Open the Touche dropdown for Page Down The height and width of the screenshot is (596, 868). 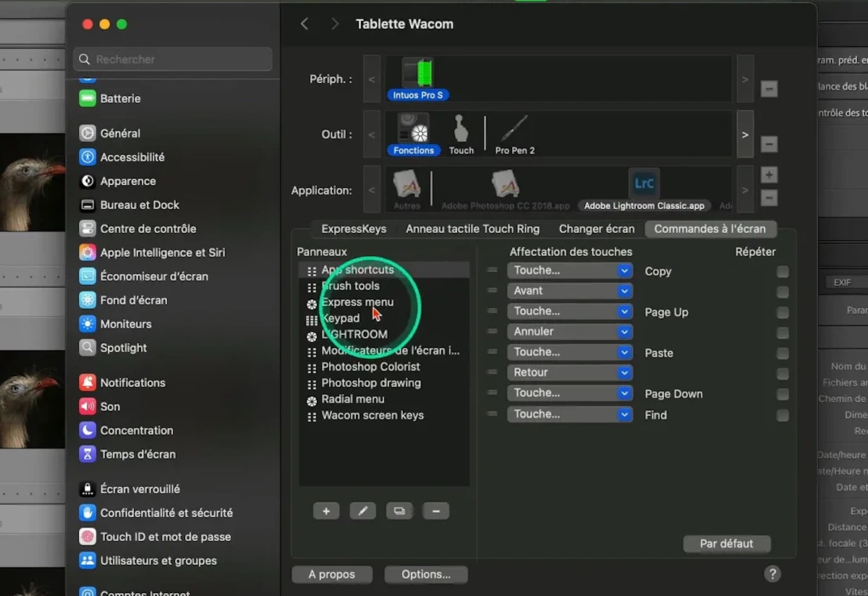coord(570,393)
